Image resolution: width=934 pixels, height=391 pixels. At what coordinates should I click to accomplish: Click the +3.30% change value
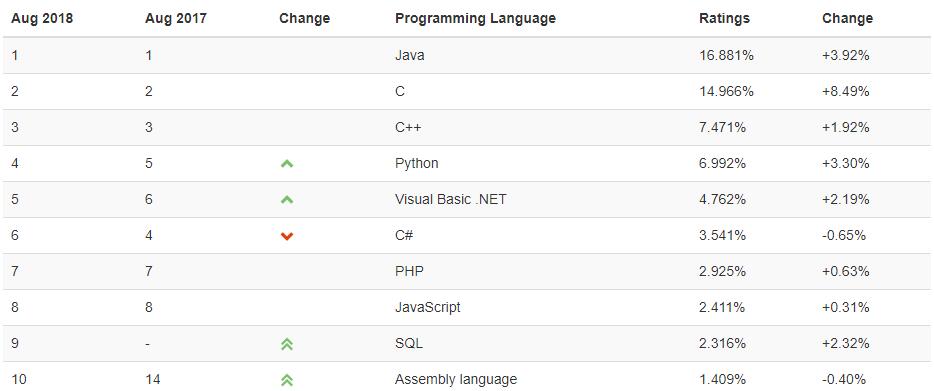846,163
